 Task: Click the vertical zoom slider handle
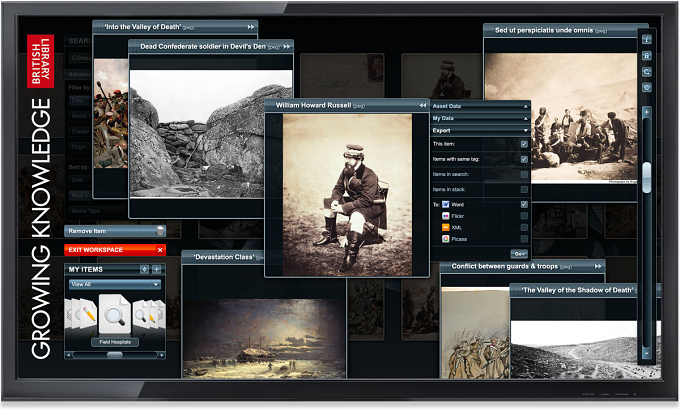pos(647,177)
